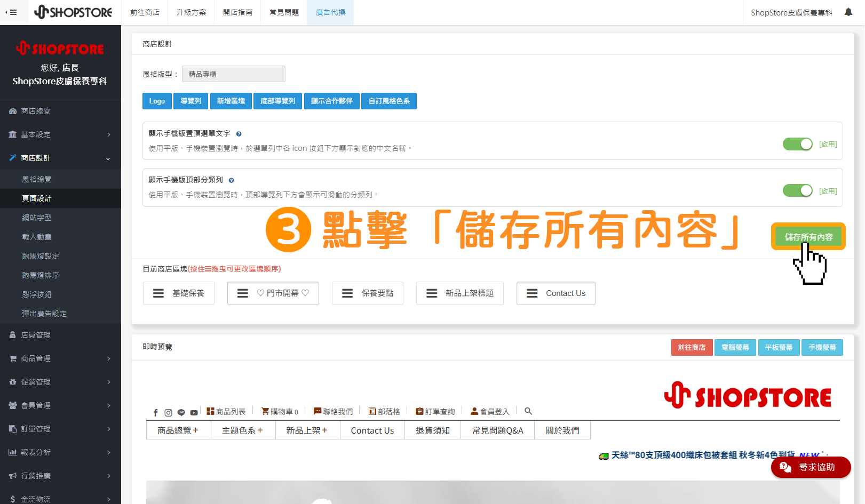Click 顯示合作夥伴 button
This screenshot has height=504, width=865.
coord(331,101)
